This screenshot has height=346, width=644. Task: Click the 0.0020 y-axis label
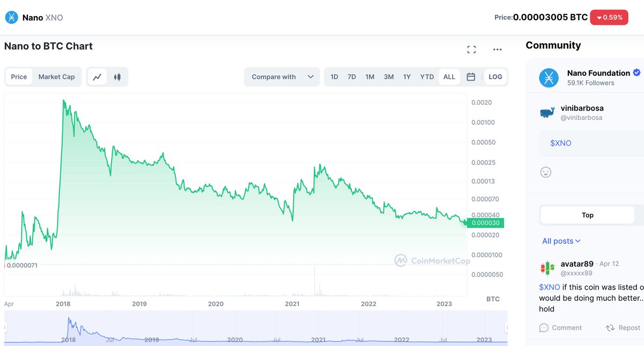[x=481, y=103]
